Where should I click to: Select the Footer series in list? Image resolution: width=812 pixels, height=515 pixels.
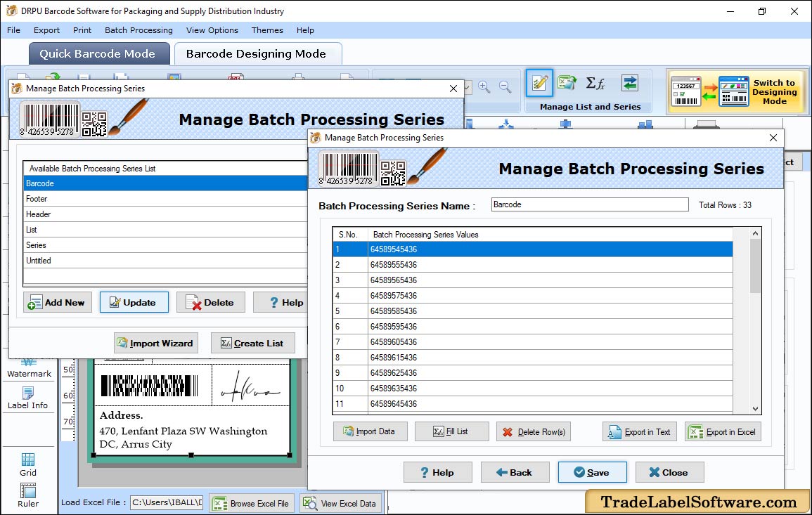[x=165, y=199]
